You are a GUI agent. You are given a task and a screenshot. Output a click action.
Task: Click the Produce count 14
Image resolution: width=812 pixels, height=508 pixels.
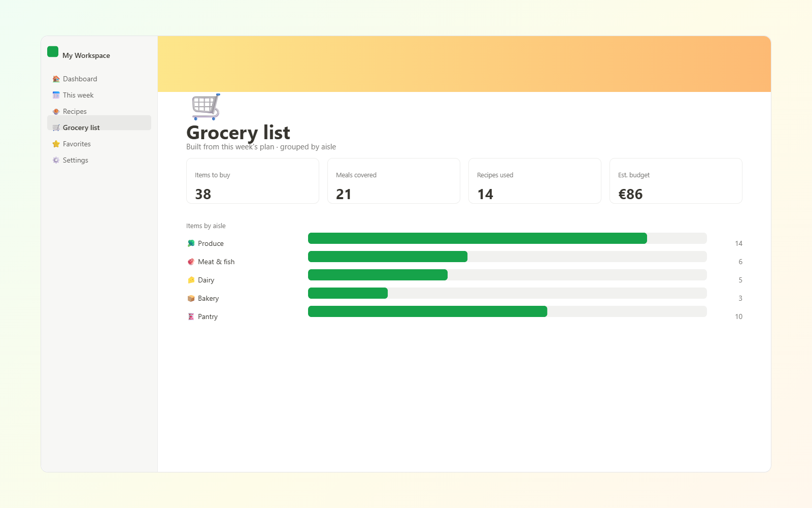(x=738, y=243)
